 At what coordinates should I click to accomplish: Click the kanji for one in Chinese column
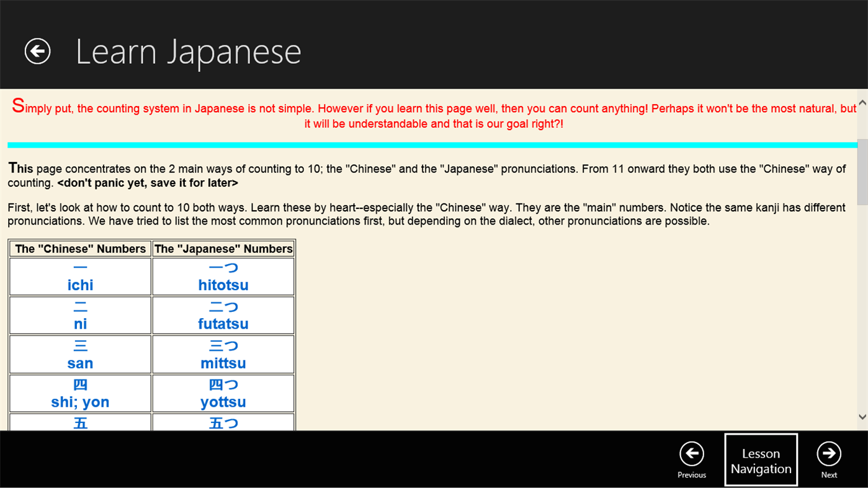click(x=79, y=267)
